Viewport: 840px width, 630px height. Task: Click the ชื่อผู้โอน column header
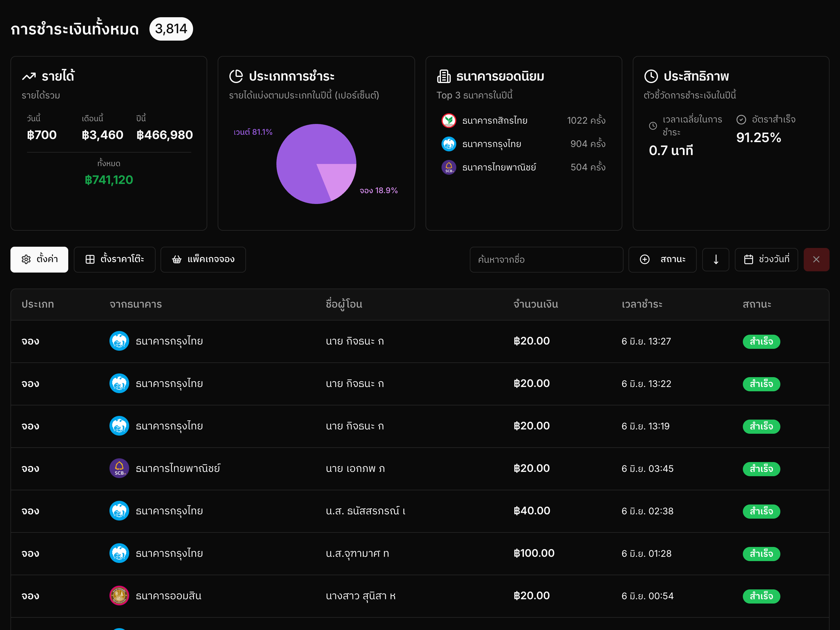click(x=344, y=304)
